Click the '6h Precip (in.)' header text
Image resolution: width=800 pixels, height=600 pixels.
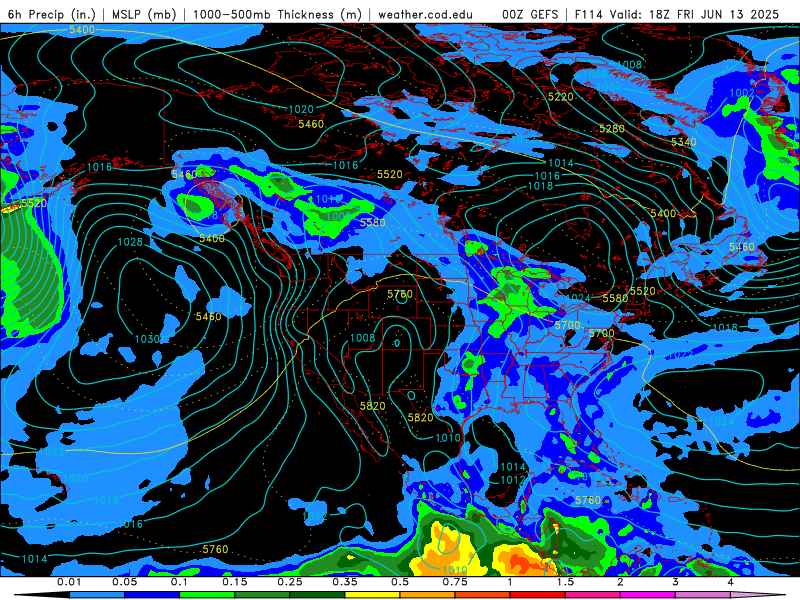52,14
